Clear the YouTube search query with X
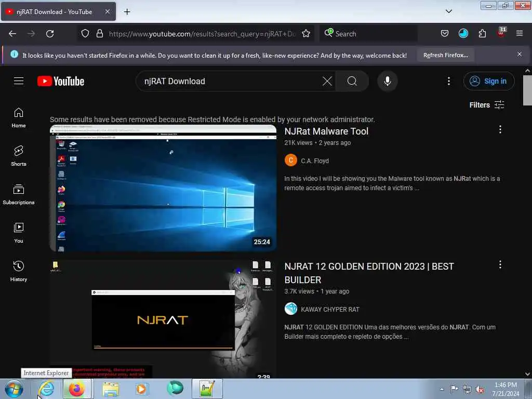Image resolution: width=532 pixels, height=399 pixels. tap(327, 81)
